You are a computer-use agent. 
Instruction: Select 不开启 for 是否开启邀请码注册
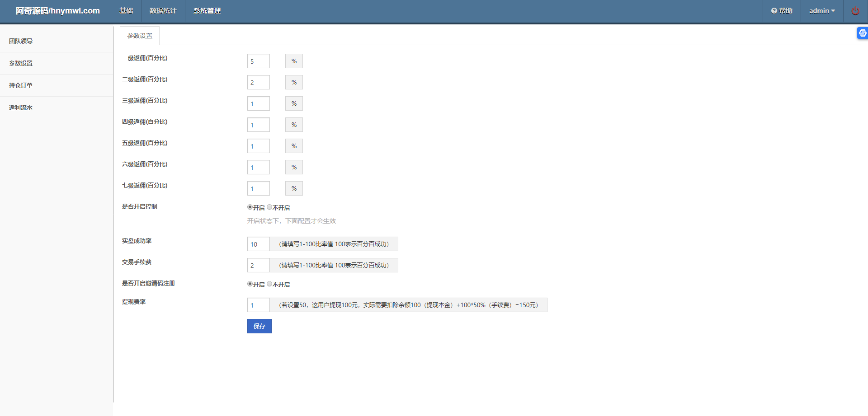click(x=269, y=284)
